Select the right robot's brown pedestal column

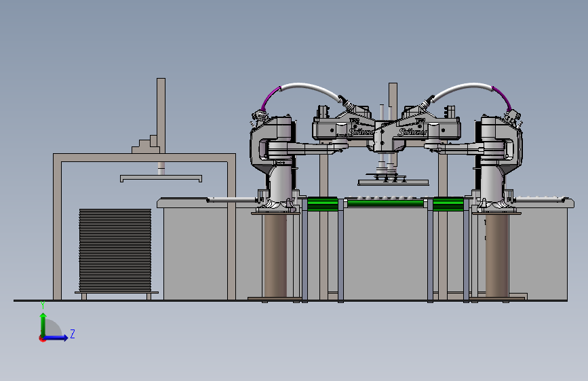(497, 256)
